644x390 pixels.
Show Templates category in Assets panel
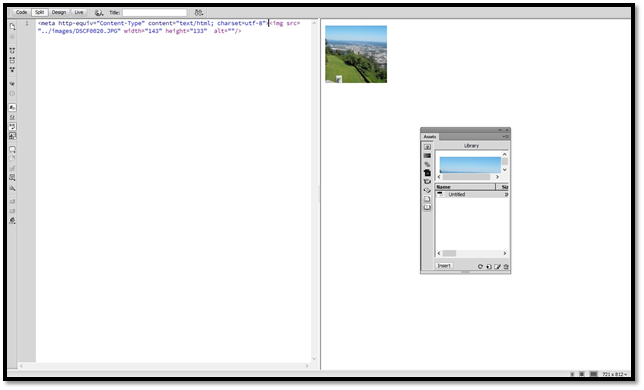[x=427, y=199]
